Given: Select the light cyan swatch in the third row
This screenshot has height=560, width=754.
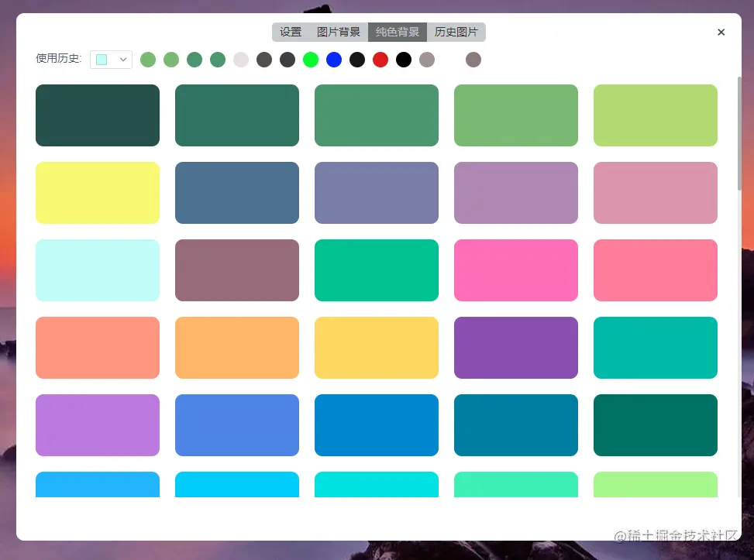Looking at the screenshot, I should [x=97, y=270].
